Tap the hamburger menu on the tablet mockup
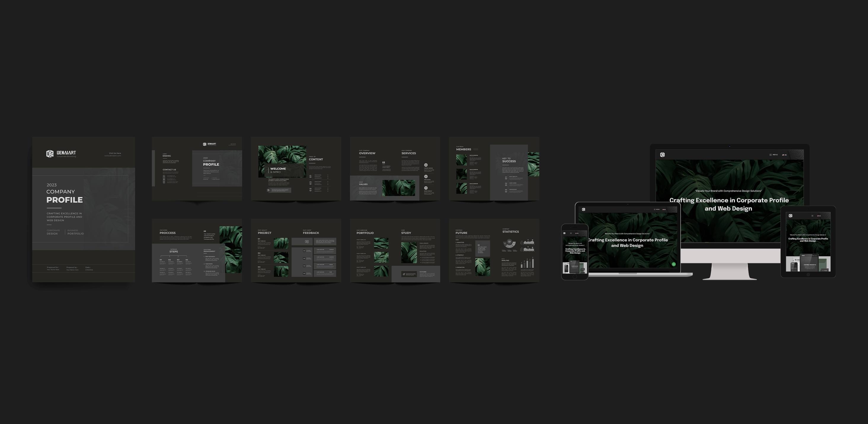The image size is (868, 424). [812, 216]
